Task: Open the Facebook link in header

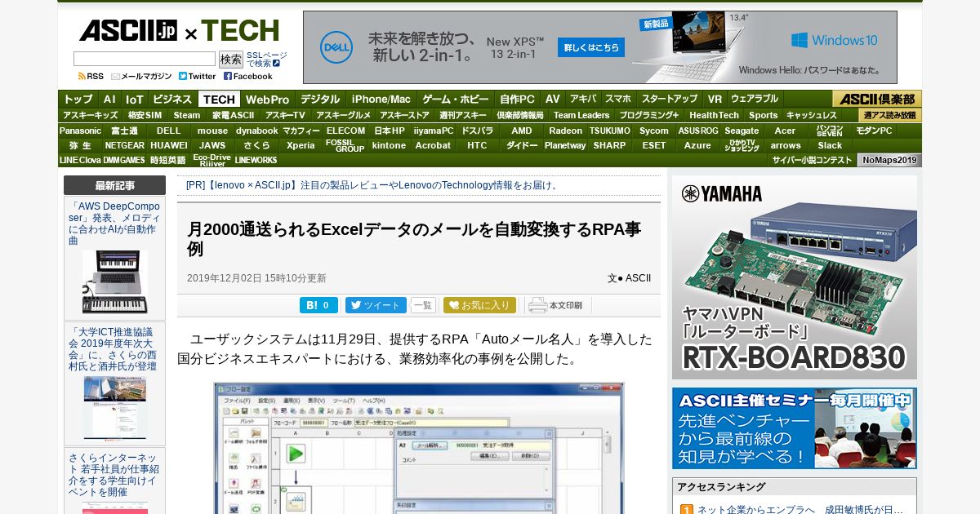Action: point(248,76)
